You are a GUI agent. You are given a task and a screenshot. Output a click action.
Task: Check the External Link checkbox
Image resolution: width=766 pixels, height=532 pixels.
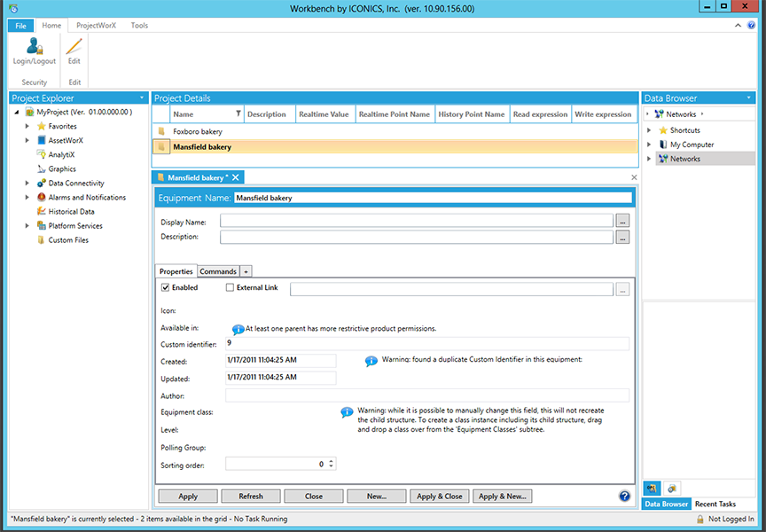231,287
